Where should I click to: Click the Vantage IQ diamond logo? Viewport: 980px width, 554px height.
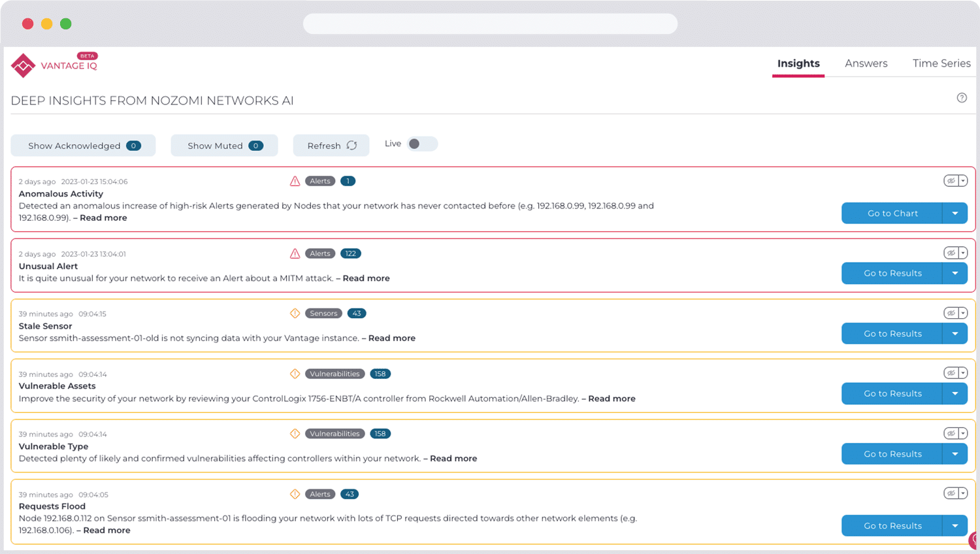(x=23, y=65)
